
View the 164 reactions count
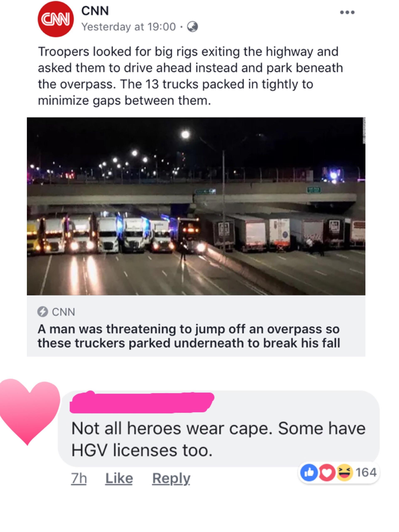366,472
